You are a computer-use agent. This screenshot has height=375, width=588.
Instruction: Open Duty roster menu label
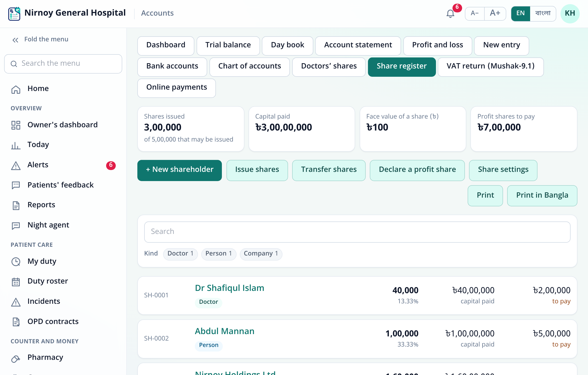[x=48, y=281]
